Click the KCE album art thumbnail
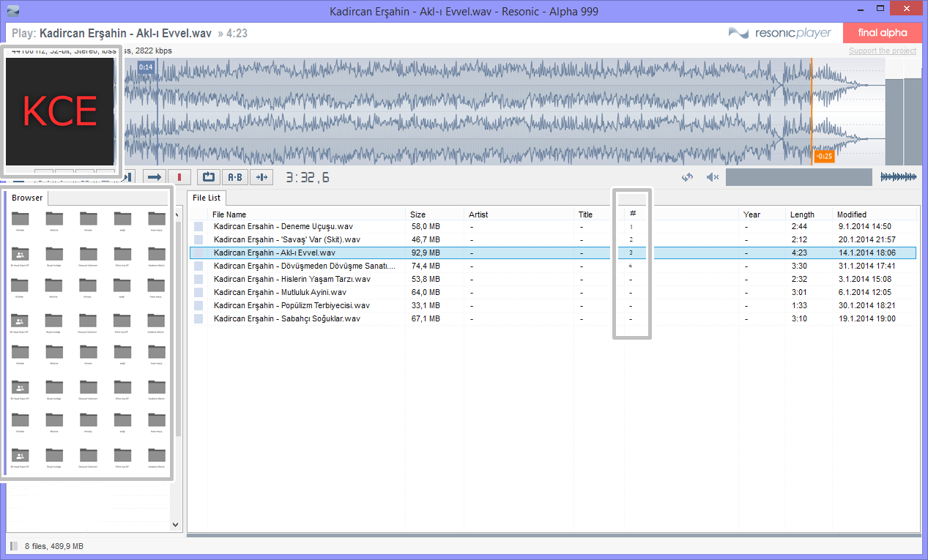This screenshot has height=560, width=928. (60, 111)
